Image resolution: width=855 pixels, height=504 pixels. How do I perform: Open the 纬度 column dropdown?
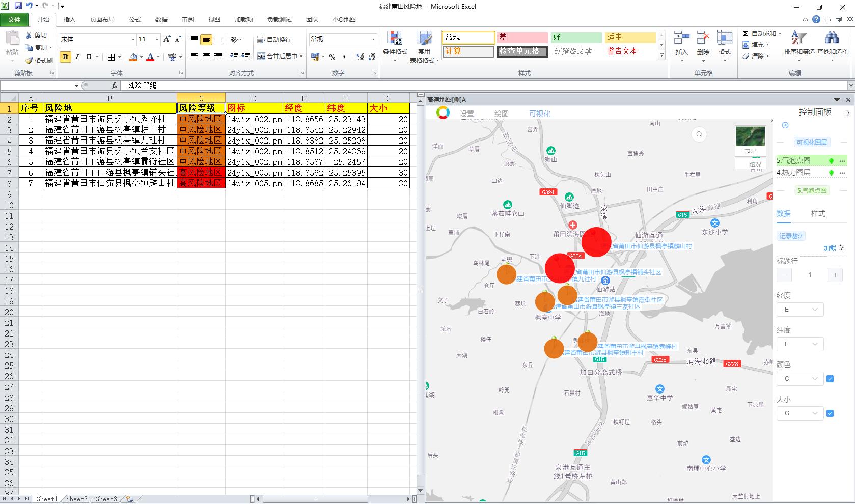pyautogui.click(x=799, y=344)
